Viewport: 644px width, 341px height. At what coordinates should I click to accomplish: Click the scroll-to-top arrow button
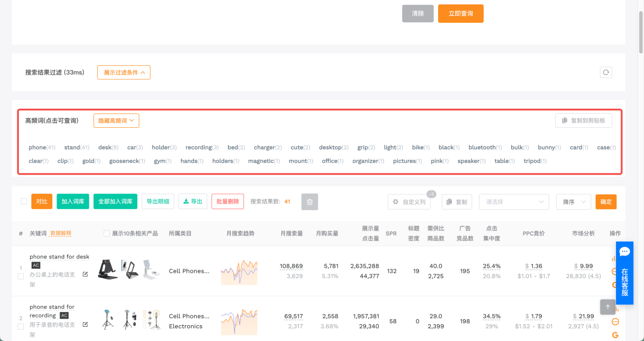pos(607,307)
